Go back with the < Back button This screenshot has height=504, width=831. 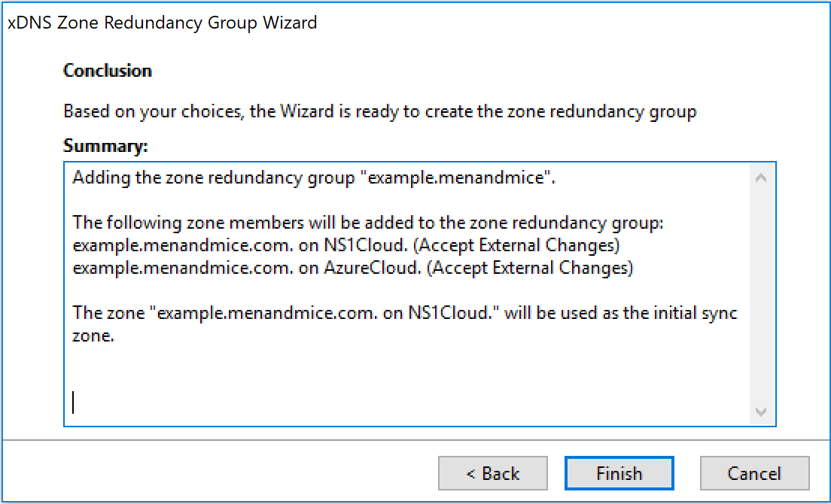492,472
